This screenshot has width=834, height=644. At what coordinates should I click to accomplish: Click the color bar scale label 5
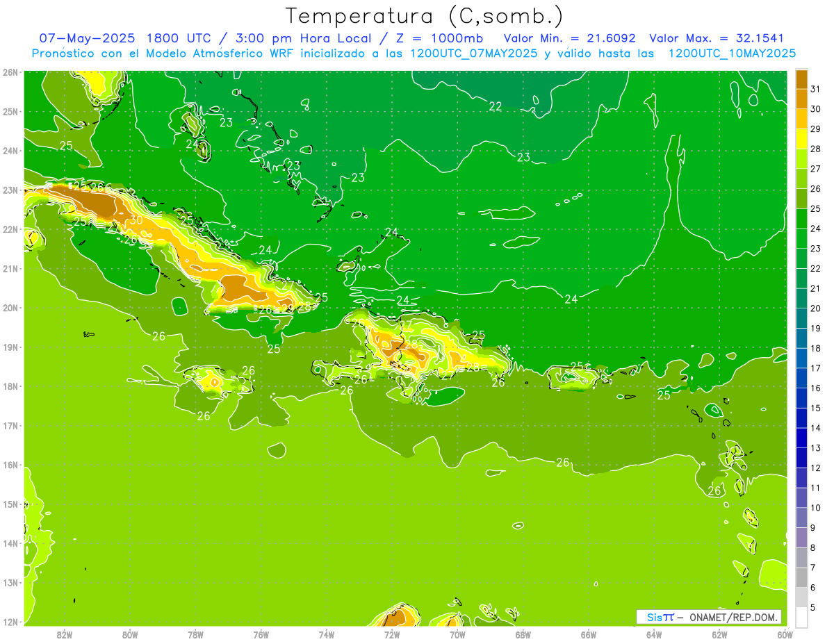point(813,608)
